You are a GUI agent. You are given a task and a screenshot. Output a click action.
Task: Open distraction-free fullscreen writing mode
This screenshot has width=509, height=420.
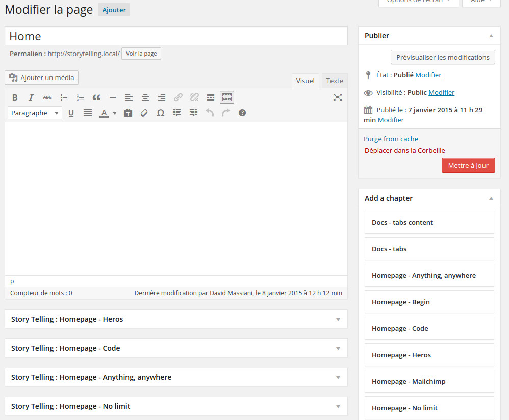(x=338, y=97)
